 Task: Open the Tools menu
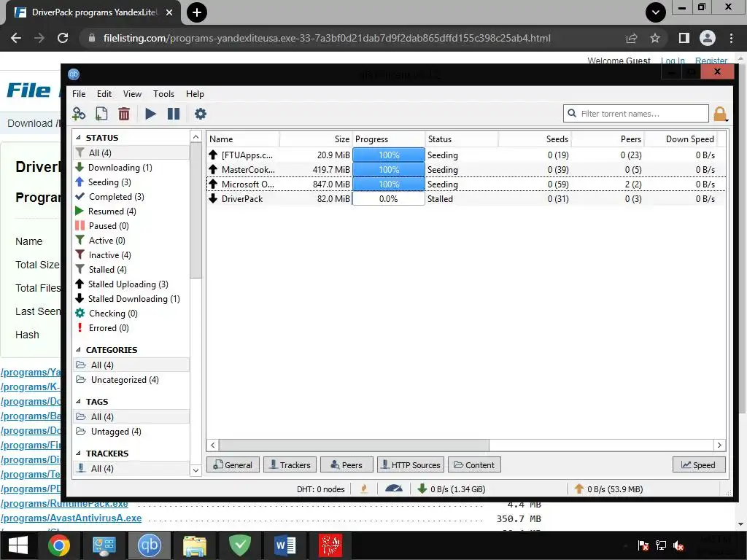[x=163, y=94]
